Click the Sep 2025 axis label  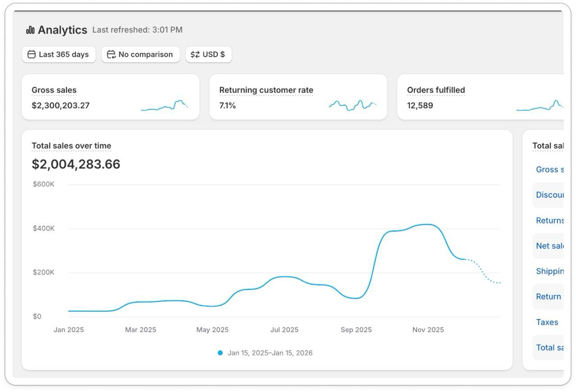pos(356,330)
